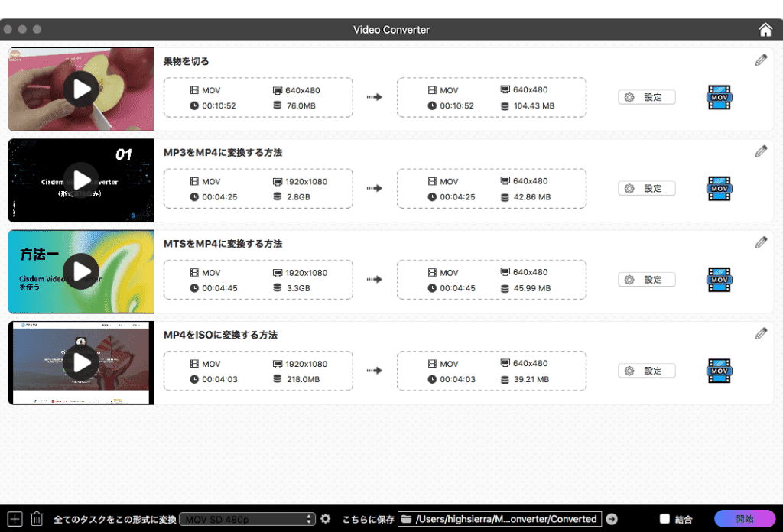Play the MTSをMP4に変換する方法 thumbnail
The image size is (783, 532).
[x=81, y=271]
